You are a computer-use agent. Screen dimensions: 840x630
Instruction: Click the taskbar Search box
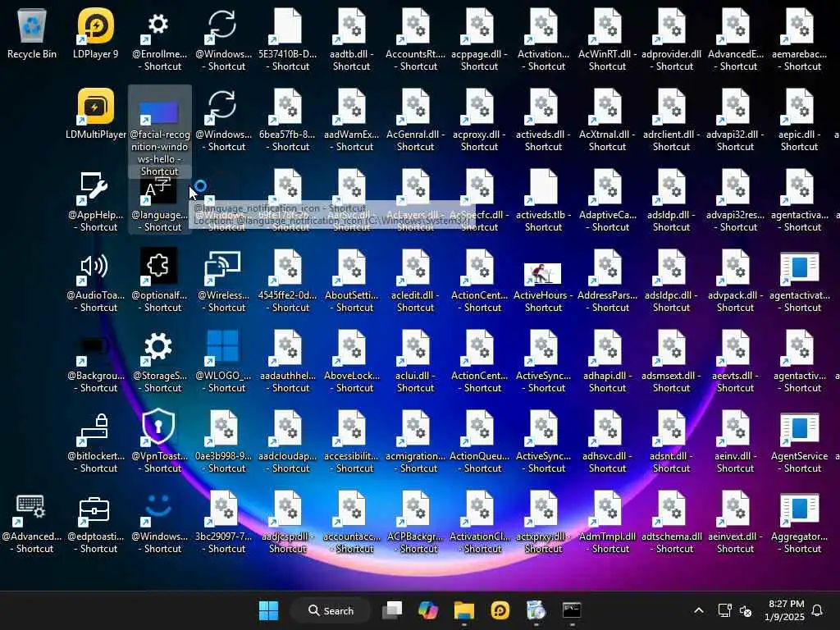[x=330, y=610]
